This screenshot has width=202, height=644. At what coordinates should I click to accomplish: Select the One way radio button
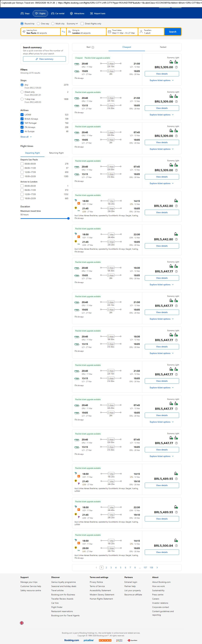pyautogui.click(x=38, y=24)
